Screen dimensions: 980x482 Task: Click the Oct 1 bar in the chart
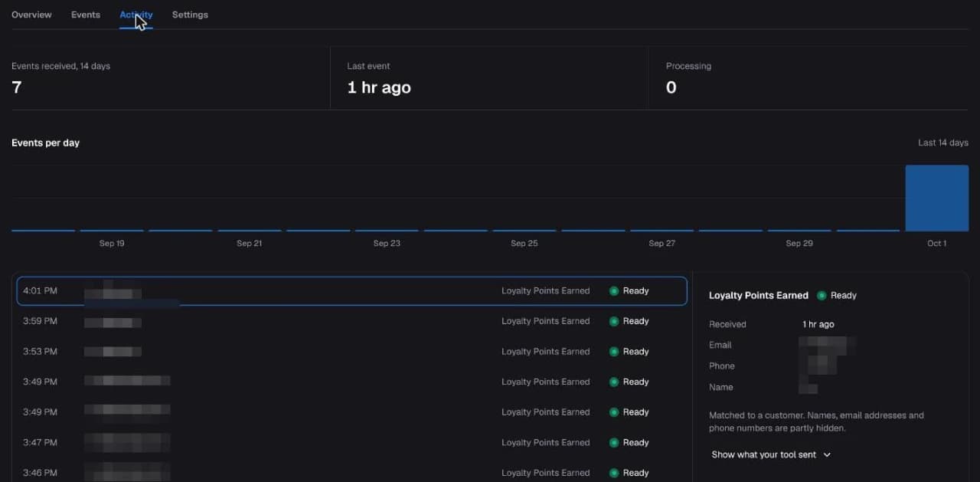936,198
